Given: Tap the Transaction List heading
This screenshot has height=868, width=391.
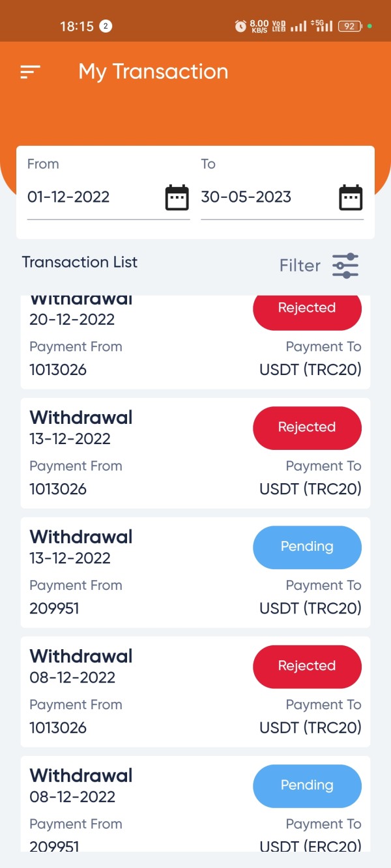Looking at the screenshot, I should tap(80, 262).
